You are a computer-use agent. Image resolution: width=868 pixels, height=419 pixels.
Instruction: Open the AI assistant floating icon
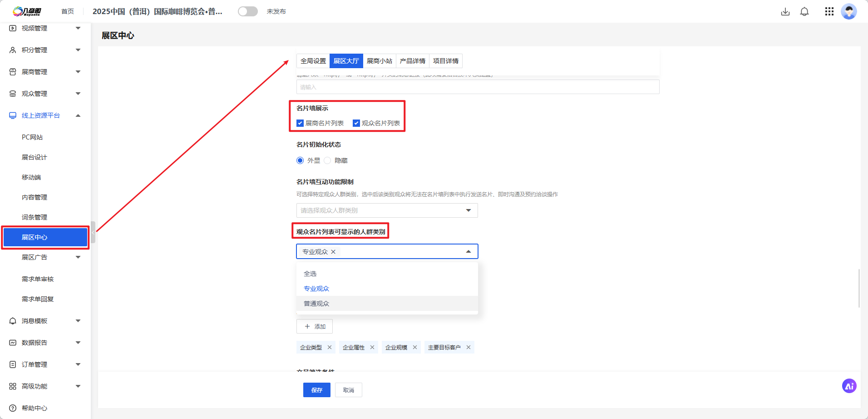(849, 386)
